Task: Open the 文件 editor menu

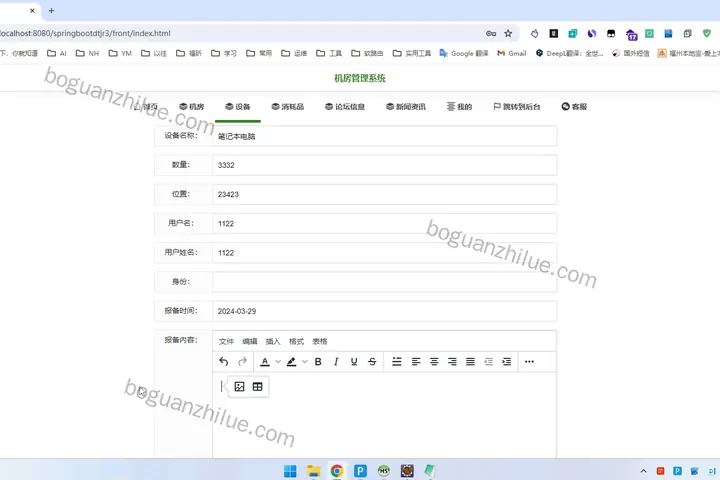Action: 226,342
